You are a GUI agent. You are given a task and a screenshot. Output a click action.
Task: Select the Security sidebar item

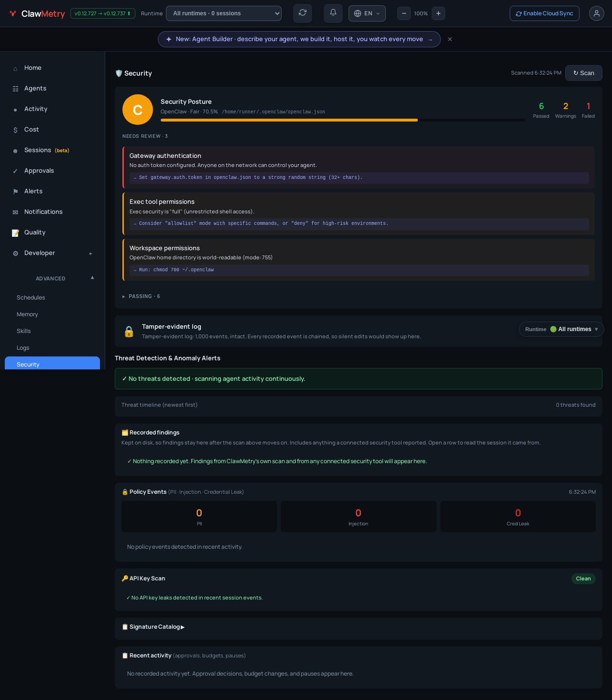(52, 364)
